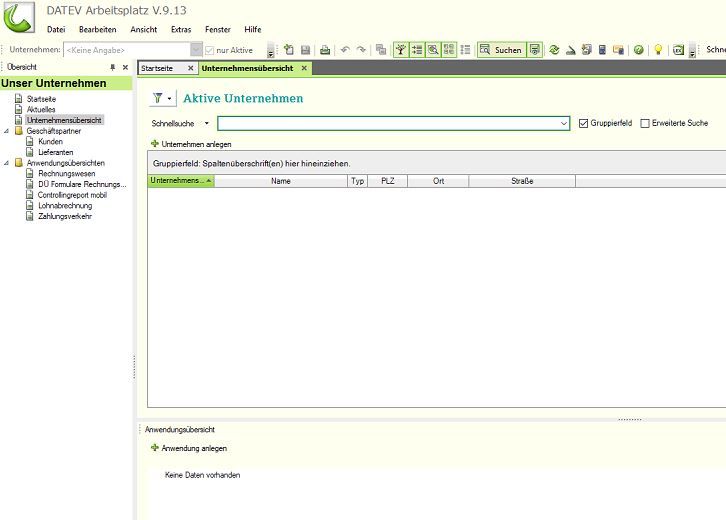Toggle the indented list toolbar icon
Image resolution: width=726 pixels, height=520 pixels.
point(417,50)
